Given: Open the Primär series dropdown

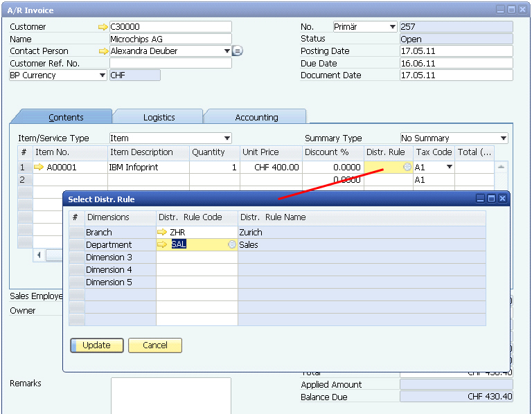Looking at the screenshot, I should [x=393, y=27].
